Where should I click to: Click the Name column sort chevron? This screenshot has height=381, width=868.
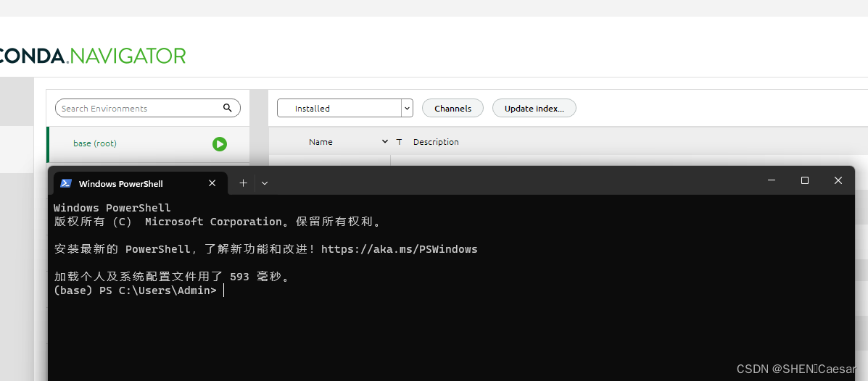pyautogui.click(x=385, y=141)
